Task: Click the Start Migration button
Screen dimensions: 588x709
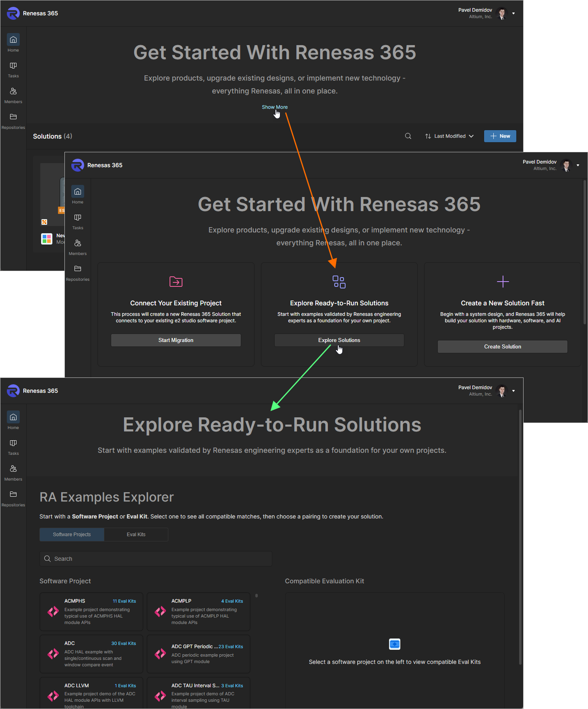Action: point(176,340)
